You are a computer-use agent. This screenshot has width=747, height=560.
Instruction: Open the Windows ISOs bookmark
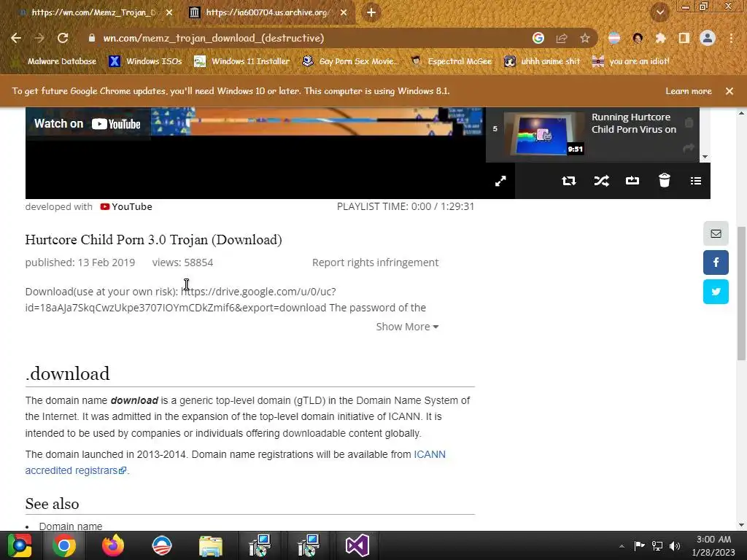[x=145, y=61]
